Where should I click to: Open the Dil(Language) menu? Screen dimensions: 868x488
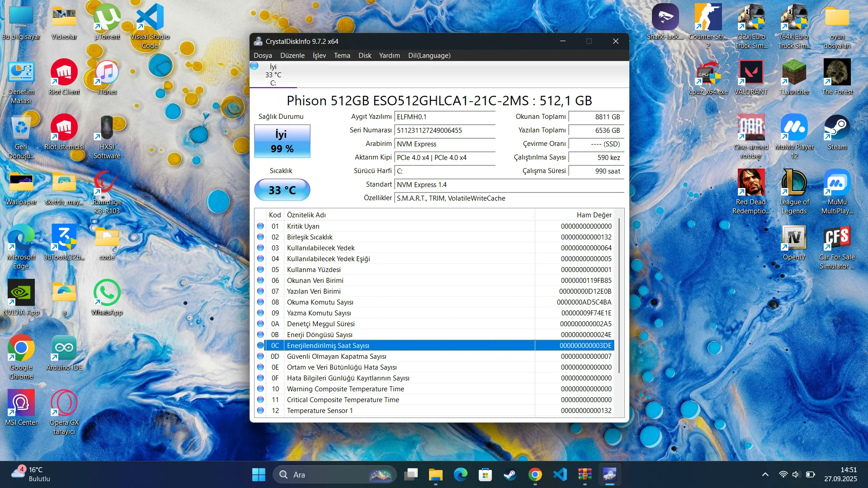coord(429,56)
